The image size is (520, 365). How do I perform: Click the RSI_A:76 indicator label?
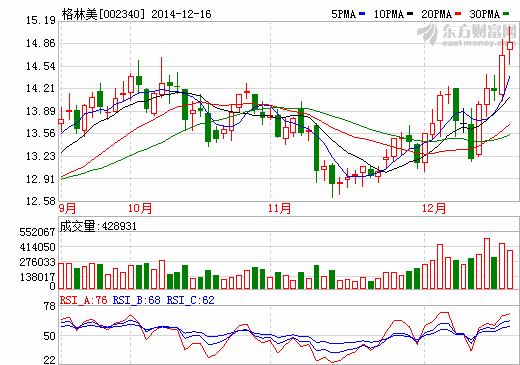click(x=84, y=300)
